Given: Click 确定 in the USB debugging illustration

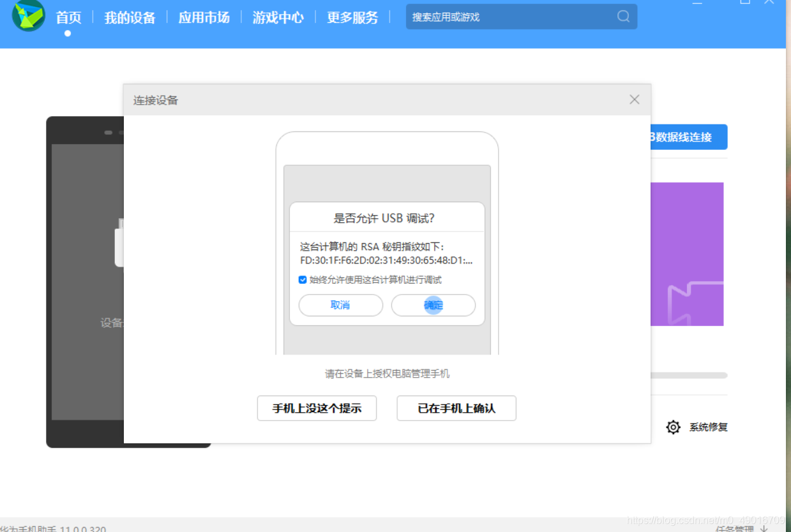Looking at the screenshot, I should click(x=433, y=305).
